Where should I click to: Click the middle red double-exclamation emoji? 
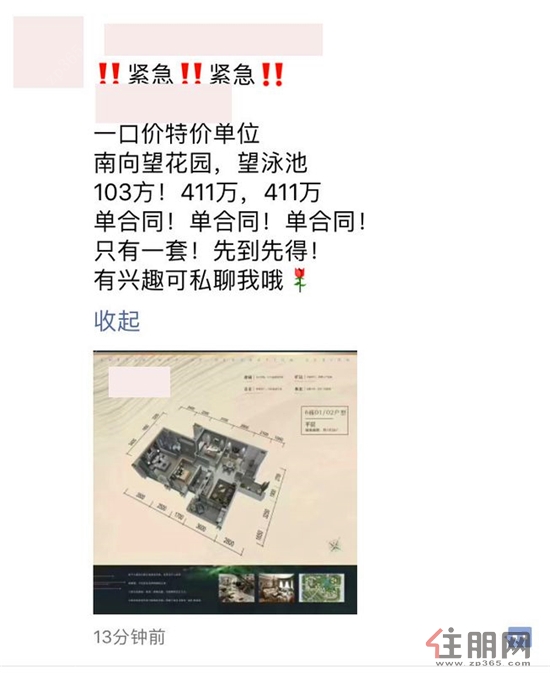click(191, 74)
